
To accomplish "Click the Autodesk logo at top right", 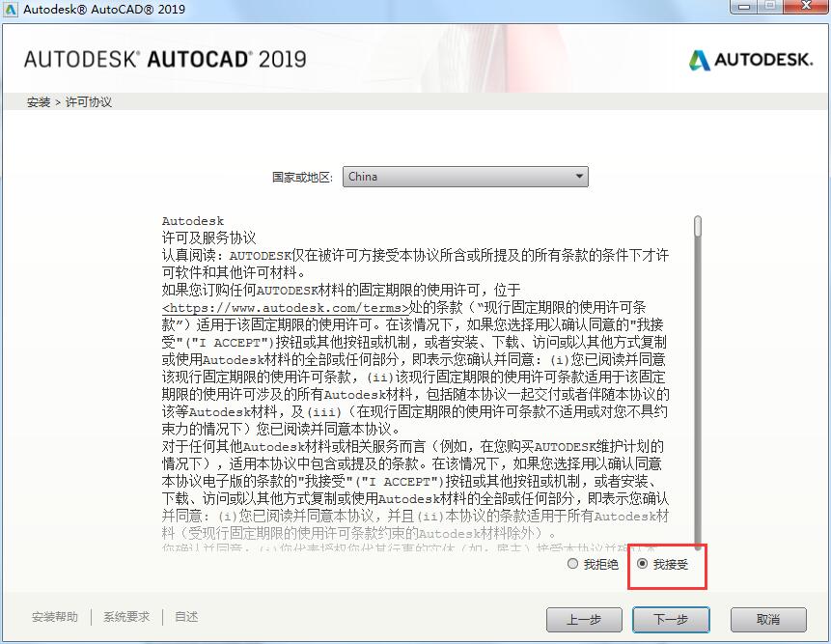I will tap(753, 59).
